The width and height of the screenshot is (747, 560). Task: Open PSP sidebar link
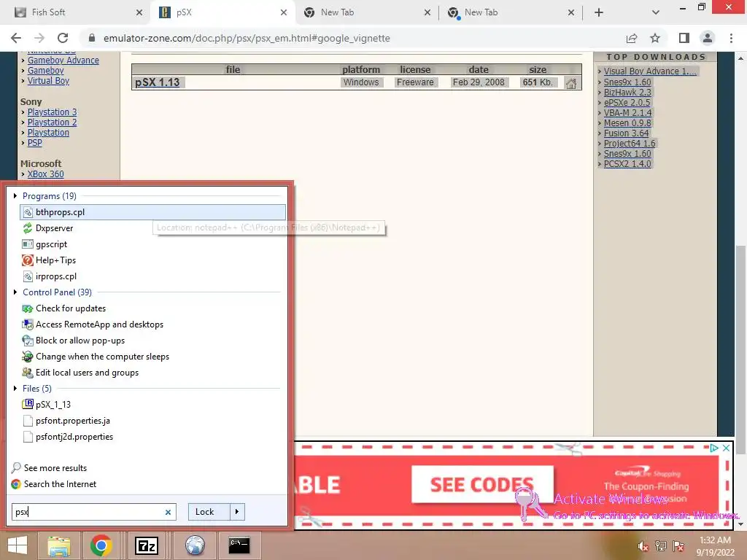35,143
